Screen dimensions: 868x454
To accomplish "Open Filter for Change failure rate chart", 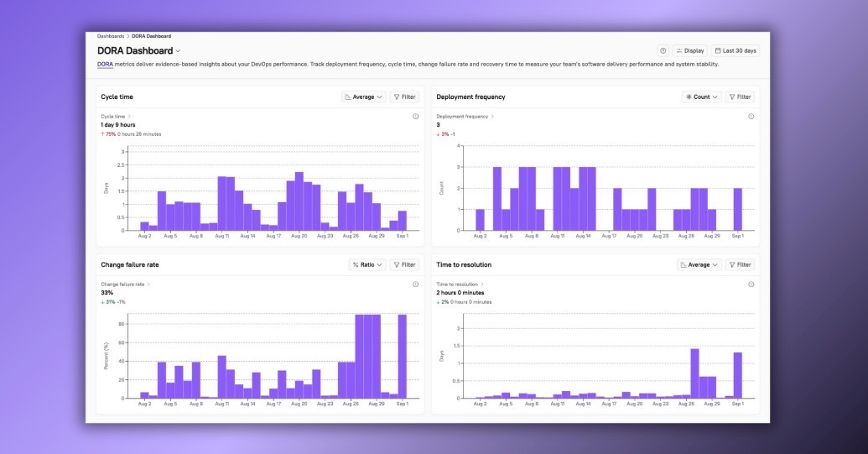I will click(x=404, y=265).
